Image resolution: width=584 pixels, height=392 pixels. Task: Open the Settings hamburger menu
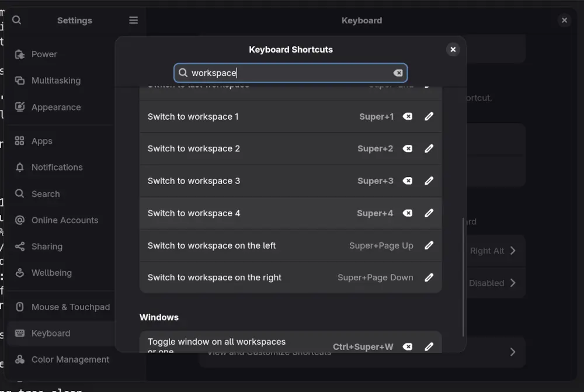click(x=133, y=20)
